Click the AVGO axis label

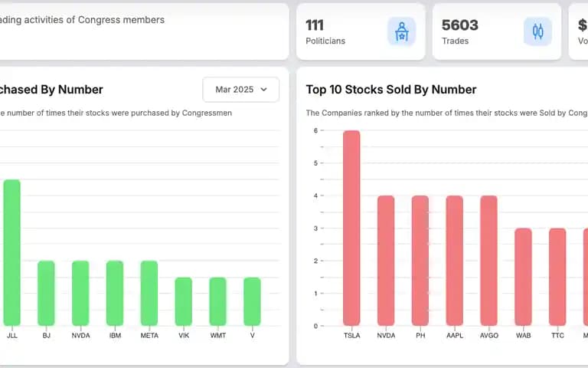click(489, 335)
